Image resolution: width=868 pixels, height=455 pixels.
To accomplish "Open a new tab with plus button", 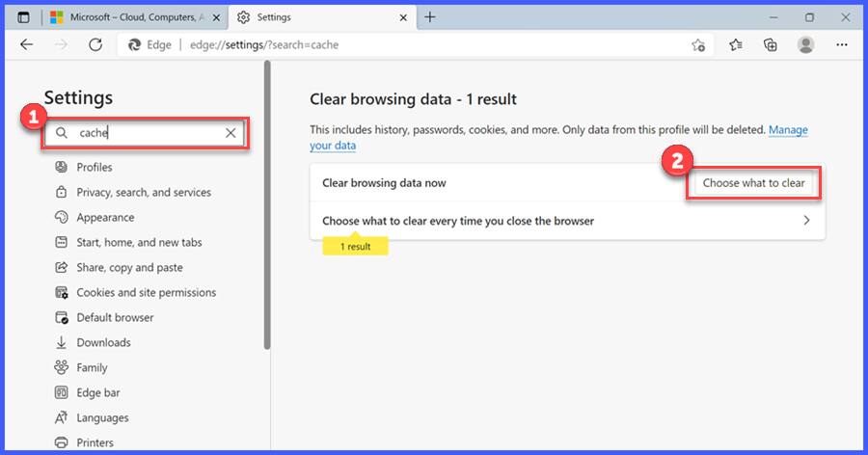I will coord(430,17).
